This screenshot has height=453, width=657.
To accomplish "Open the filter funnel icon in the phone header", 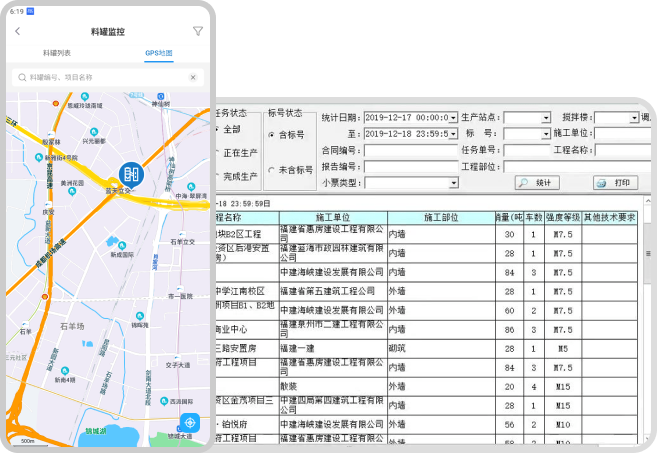I will point(198,31).
